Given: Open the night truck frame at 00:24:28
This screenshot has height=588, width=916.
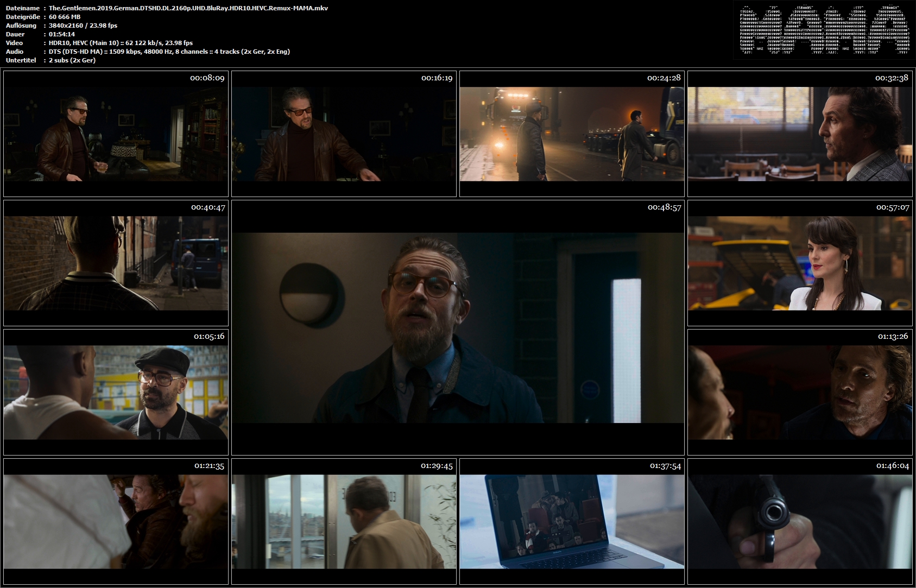Looking at the screenshot, I should click(572, 134).
